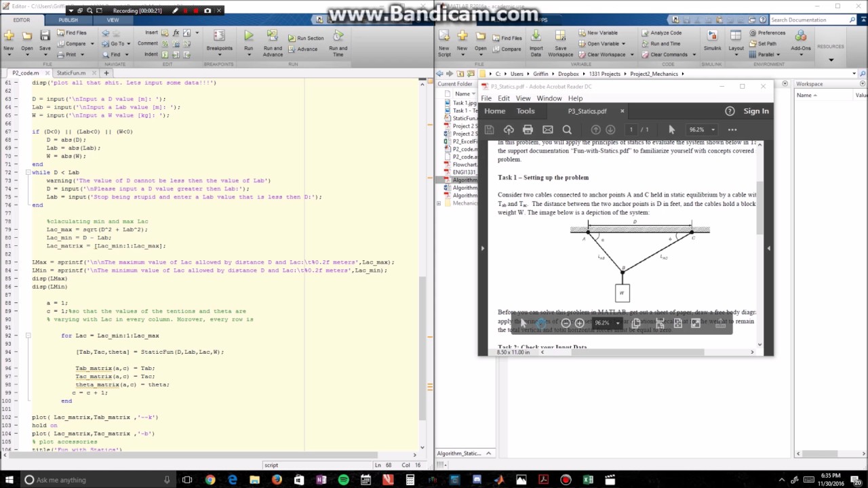Click the Acrobat search magnifier icon
This screenshot has width=868, height=488.
pyautogui.click(x=567, y=129)
